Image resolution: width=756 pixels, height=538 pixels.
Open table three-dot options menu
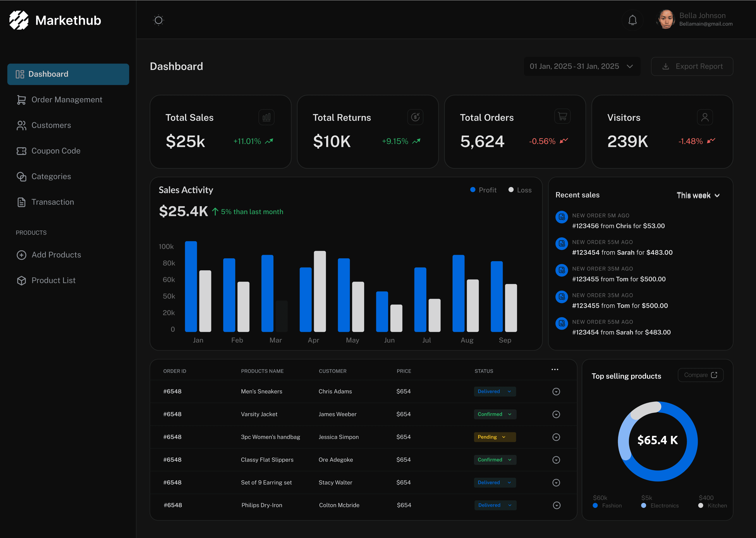pyautogui.click(x=555, y=370)
